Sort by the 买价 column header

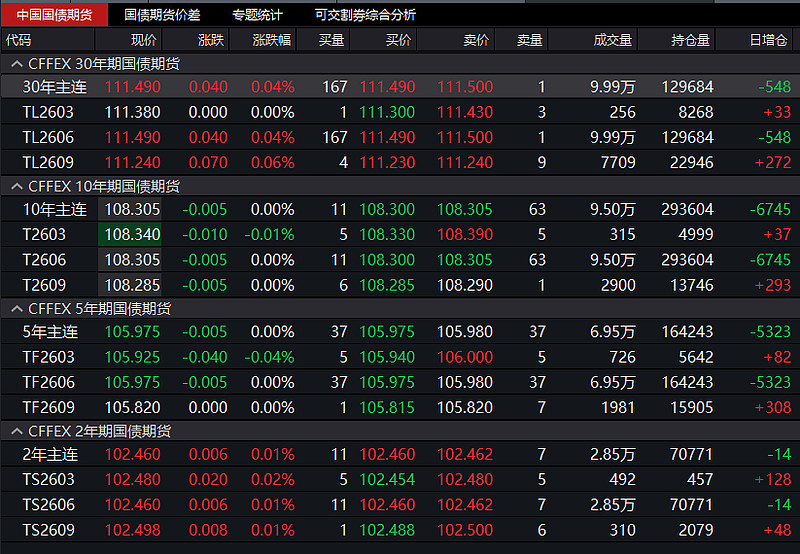[384, 40]
